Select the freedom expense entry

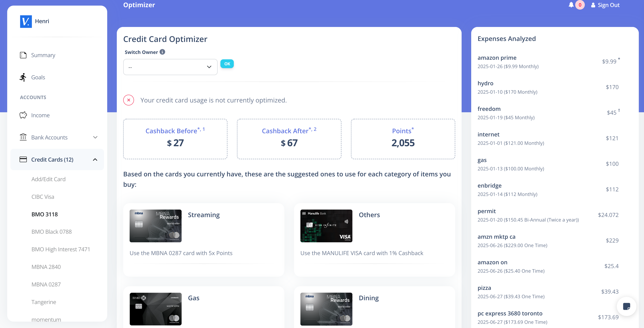coord(548,113)
